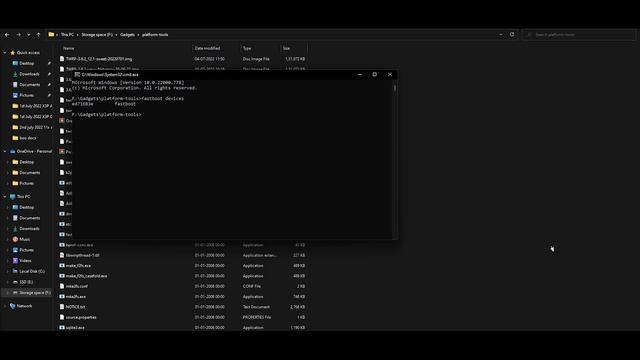Image resolution: width=640 pixels, height=360 pixels.
Task: Collapse the Quick access tree node
Action: (x=5, y=53)
